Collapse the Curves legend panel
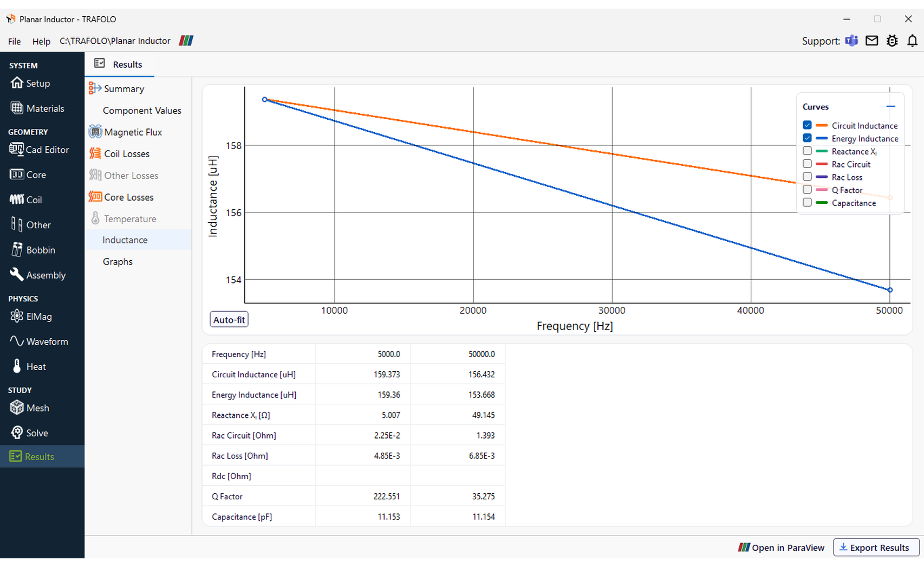This screenshot has height=567, width=924. (890, 106)
